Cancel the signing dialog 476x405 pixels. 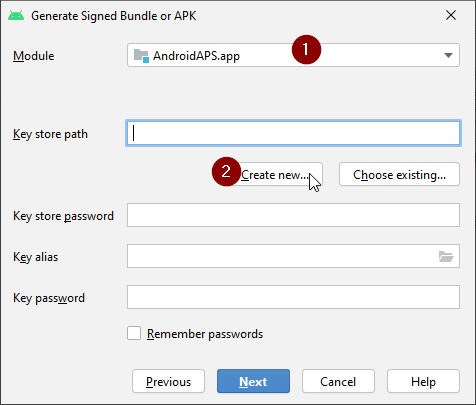[338, 381]
